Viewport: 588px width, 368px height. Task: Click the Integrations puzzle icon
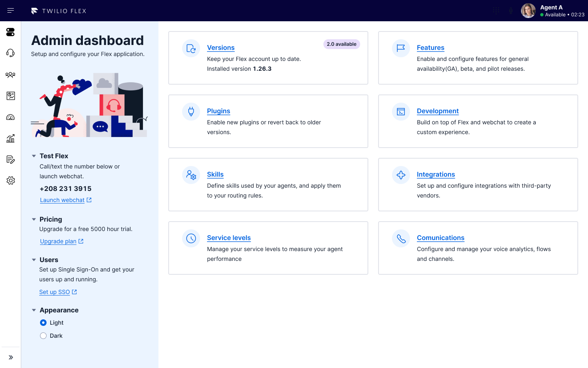(x=401, y=175)
